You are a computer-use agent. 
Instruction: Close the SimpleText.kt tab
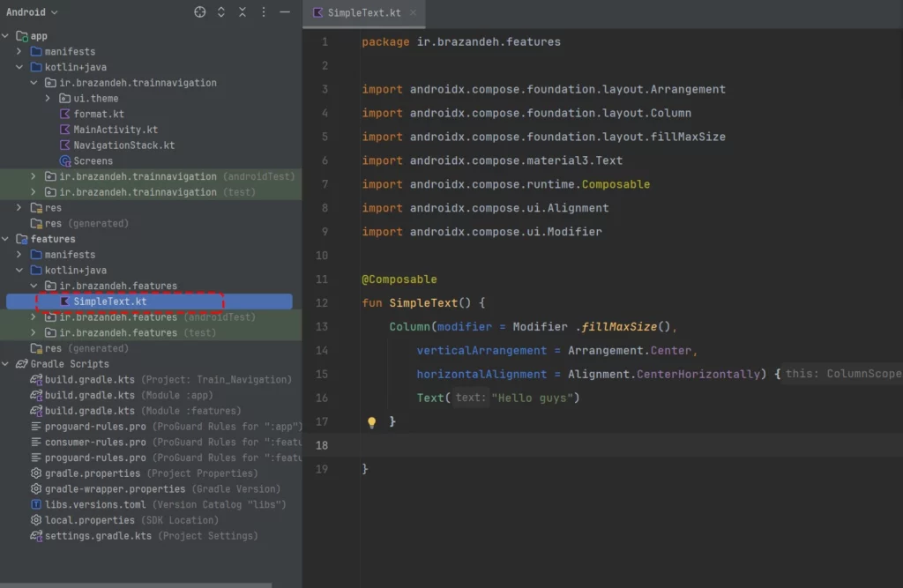click(x=413, y=13)
